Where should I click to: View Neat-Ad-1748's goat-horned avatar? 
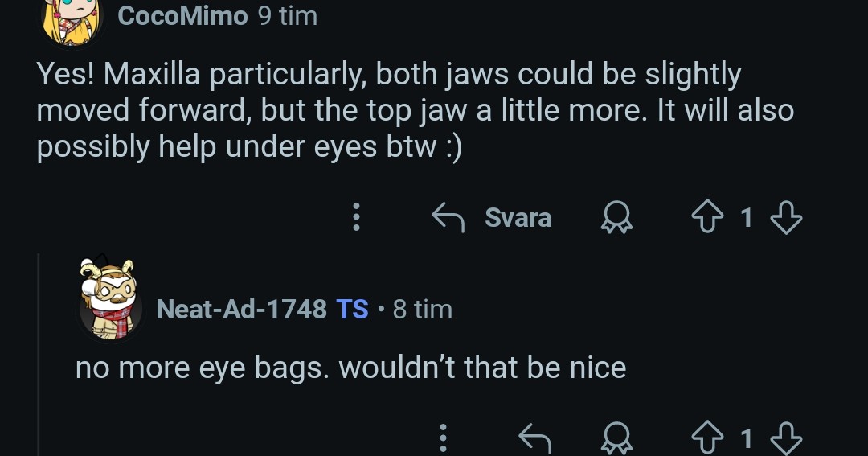pyautogui.click(x=110, y=299)
